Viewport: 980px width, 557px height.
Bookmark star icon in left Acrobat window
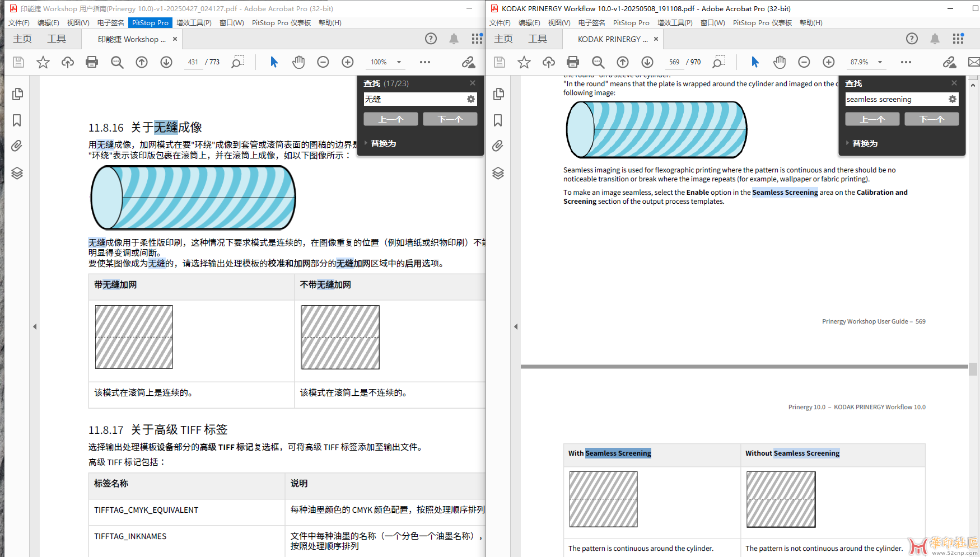click(43, 62)
